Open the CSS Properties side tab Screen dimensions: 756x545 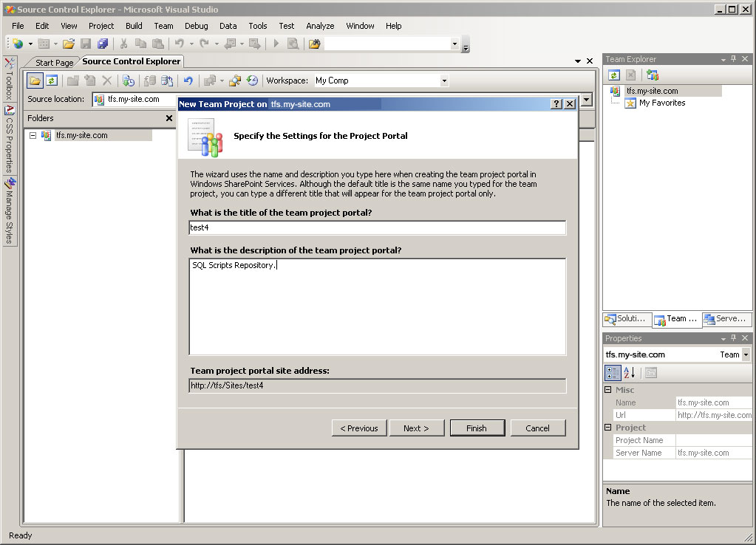(x=9, y=139)
